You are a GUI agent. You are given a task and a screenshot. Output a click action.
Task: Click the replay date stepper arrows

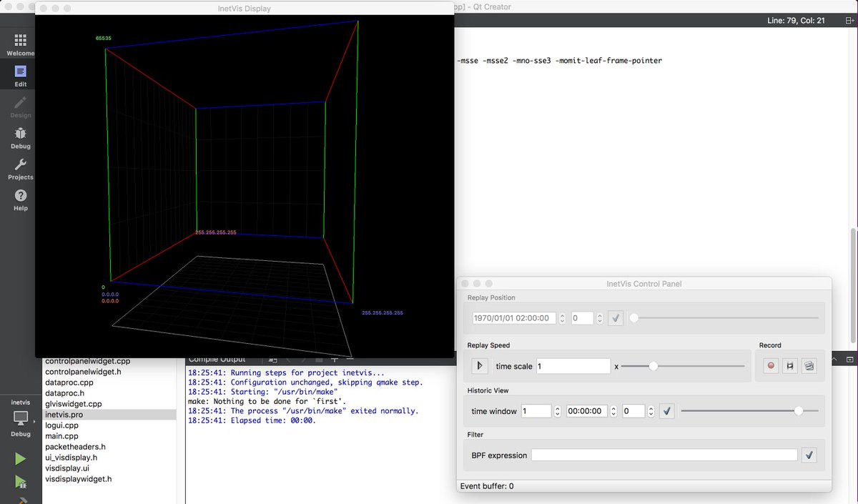(x=562, y=318)
